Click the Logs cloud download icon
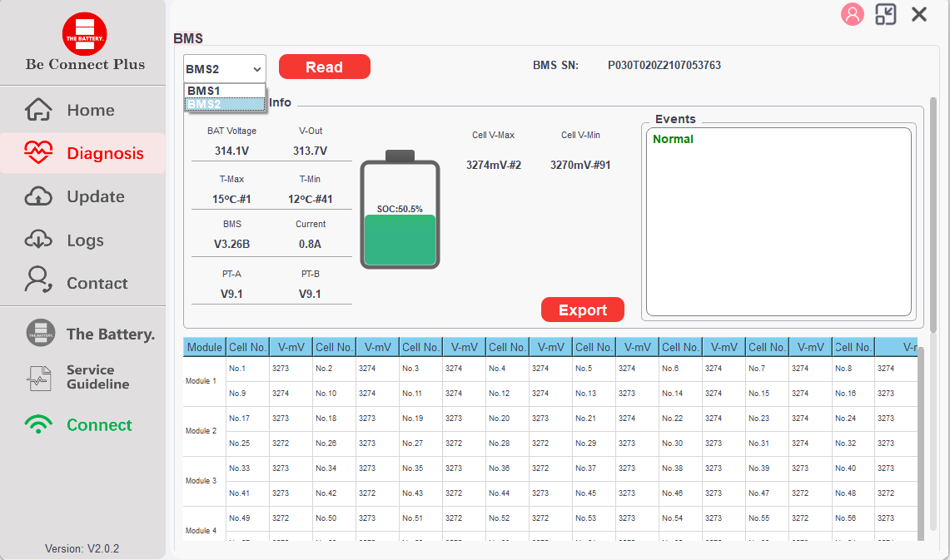 click(38, 240)
